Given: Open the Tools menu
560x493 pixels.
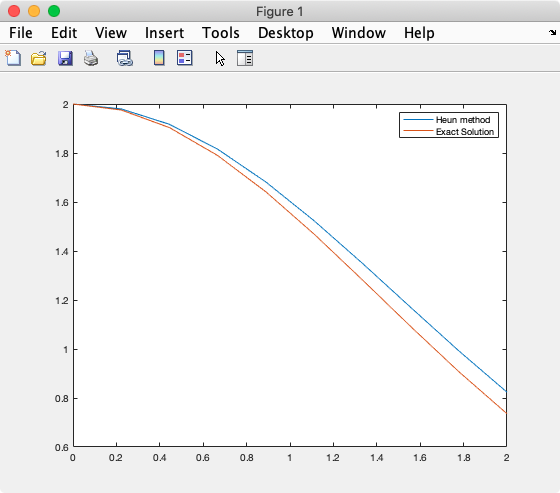Looking at the screenshot, I should [x=221, y=33].
